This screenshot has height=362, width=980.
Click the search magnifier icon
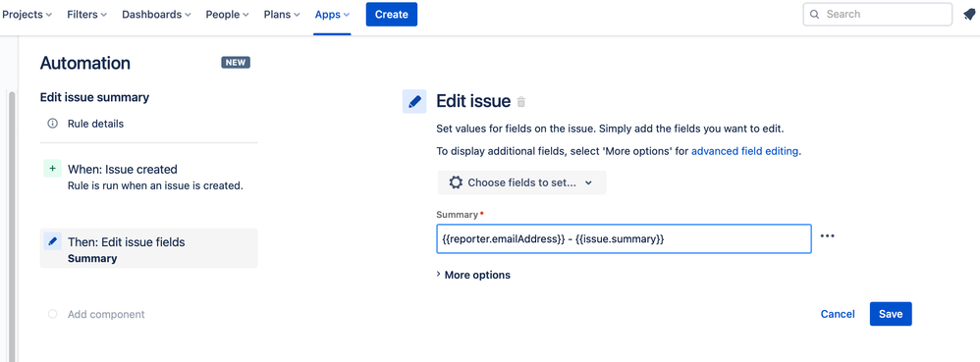[814, 15]
